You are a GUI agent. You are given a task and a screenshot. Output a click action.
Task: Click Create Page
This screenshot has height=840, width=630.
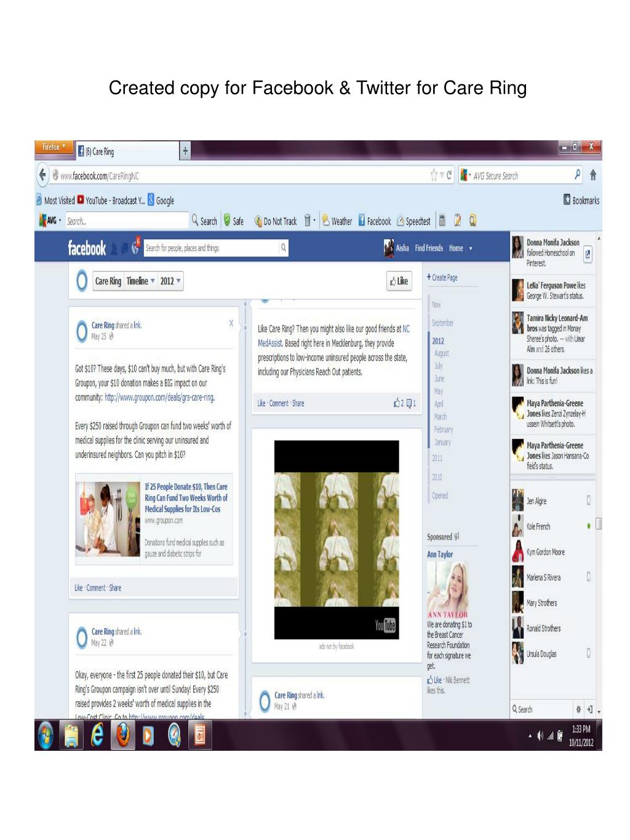(x=442, y=278)
